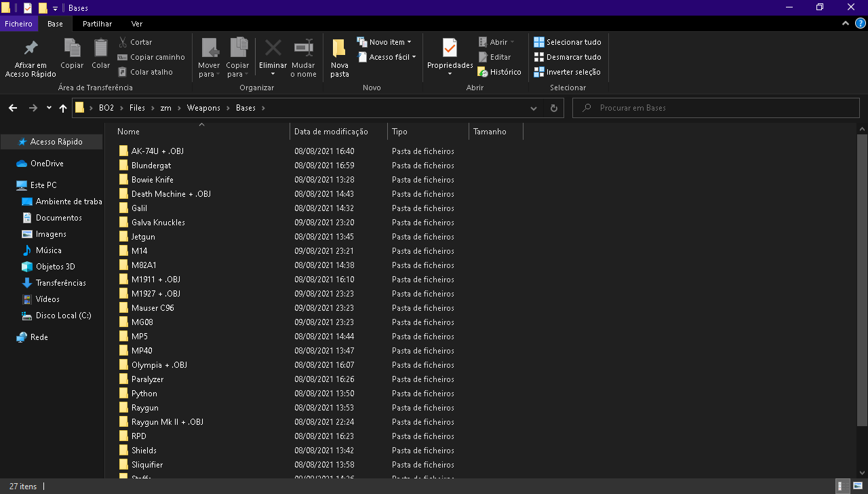This screenshot has width=868, height=494.
Task: Click Mudar o nome rename icon
Action: pos(303,48)
